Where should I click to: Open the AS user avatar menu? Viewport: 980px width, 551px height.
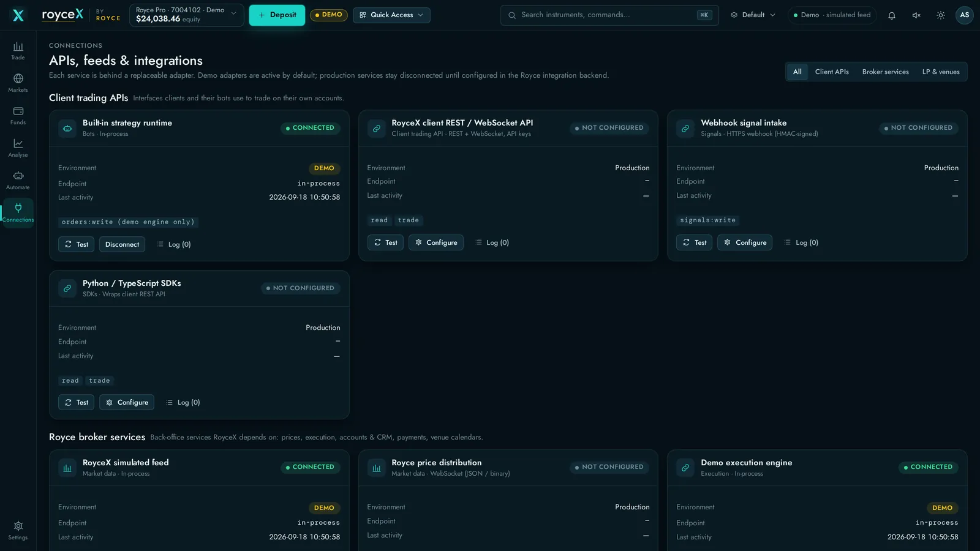[x=965, y=15]
